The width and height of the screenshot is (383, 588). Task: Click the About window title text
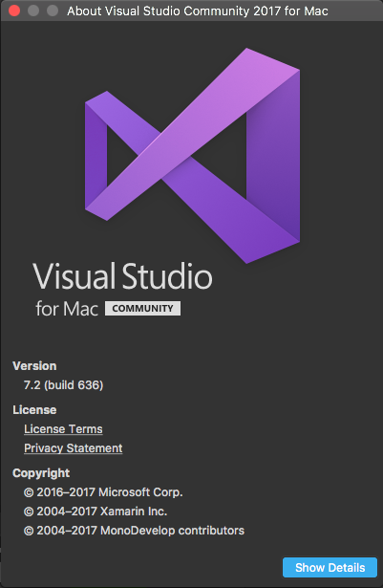(x=198, y=11)
